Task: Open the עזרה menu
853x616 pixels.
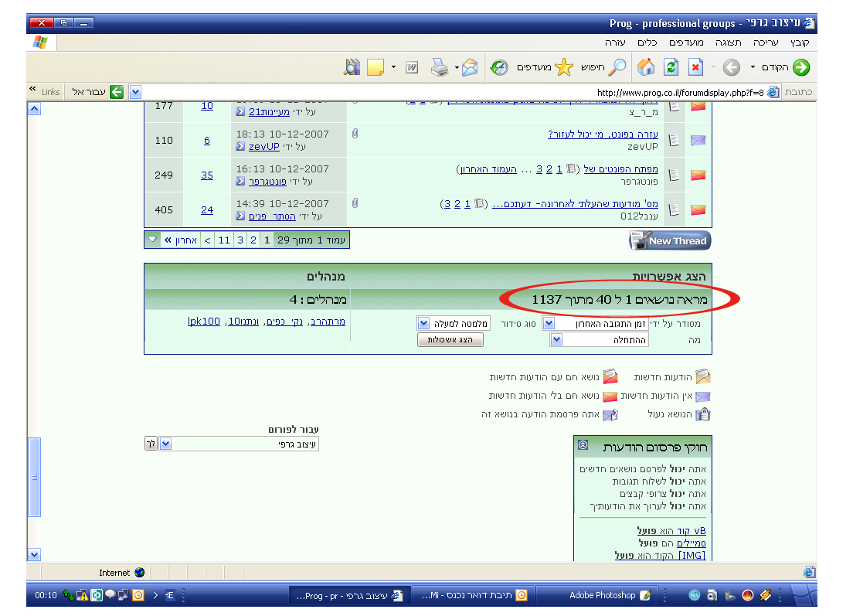Action: [x=615, y=43]
